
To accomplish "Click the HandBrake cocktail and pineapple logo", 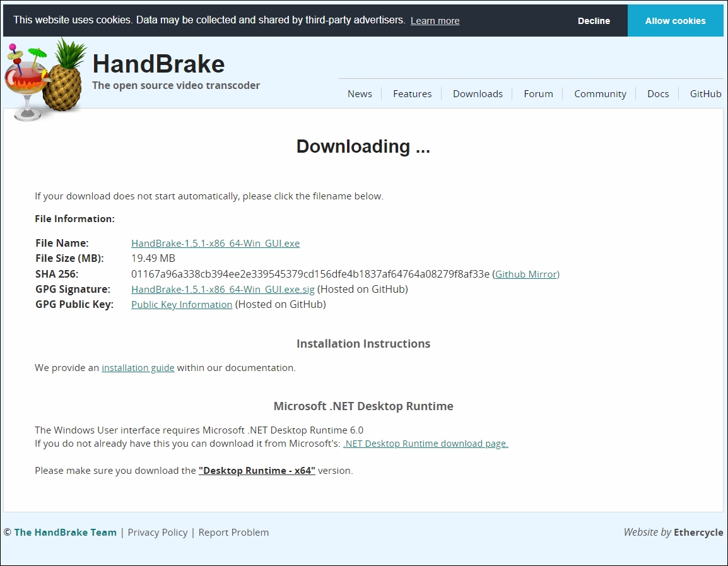I will tap(45, 80).
